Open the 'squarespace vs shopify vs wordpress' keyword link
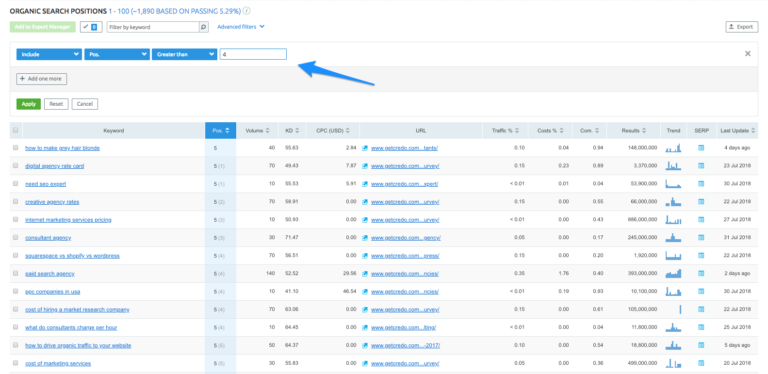The image size is (768, 374). coord(72,256)
